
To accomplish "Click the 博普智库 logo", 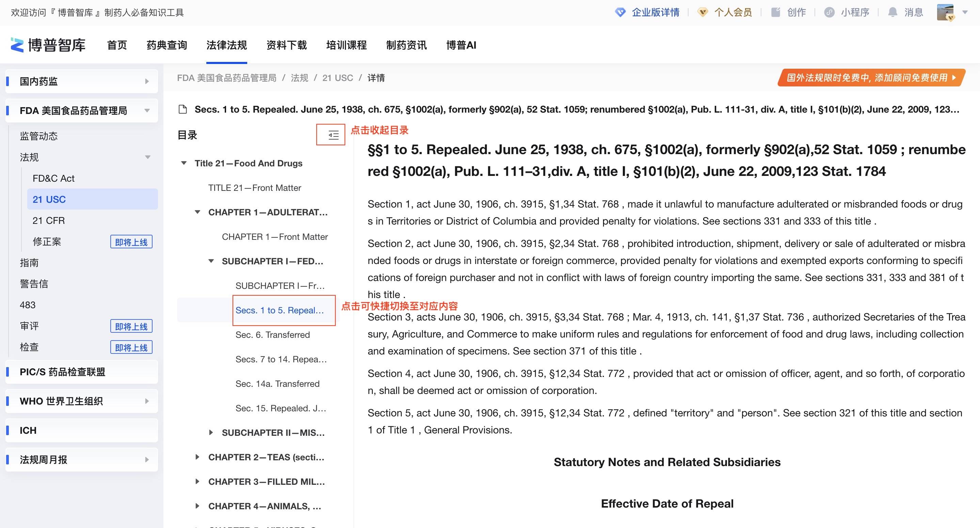I will pyautogui.click(x=48, y=45).
